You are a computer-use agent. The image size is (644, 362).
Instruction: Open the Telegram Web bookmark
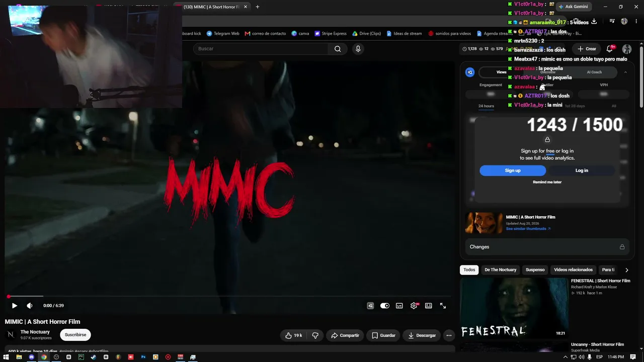click(223, 34)
